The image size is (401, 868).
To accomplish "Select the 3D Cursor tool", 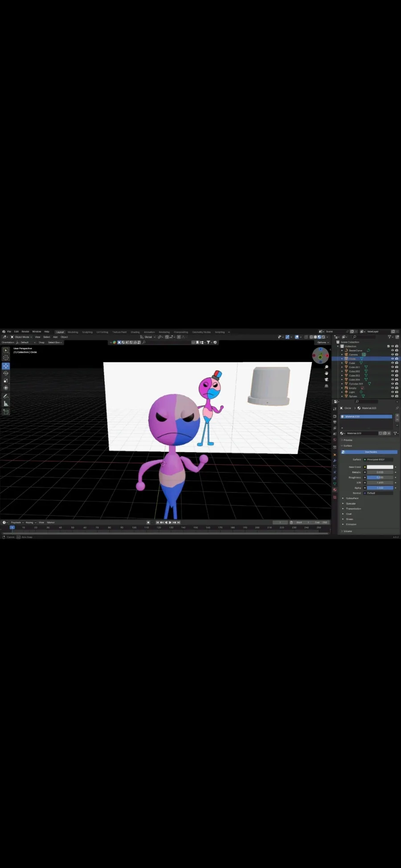I will point(6,358).
